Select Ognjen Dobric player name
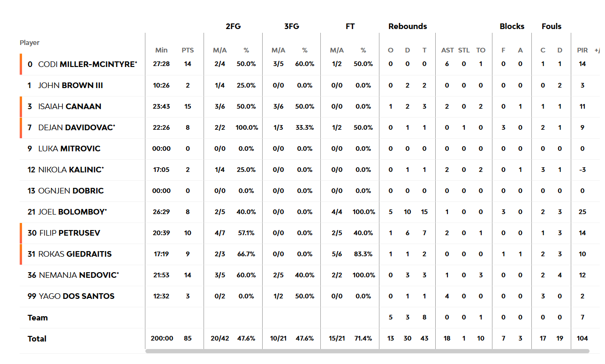The image size is (605, 364). tap(71, 191)
